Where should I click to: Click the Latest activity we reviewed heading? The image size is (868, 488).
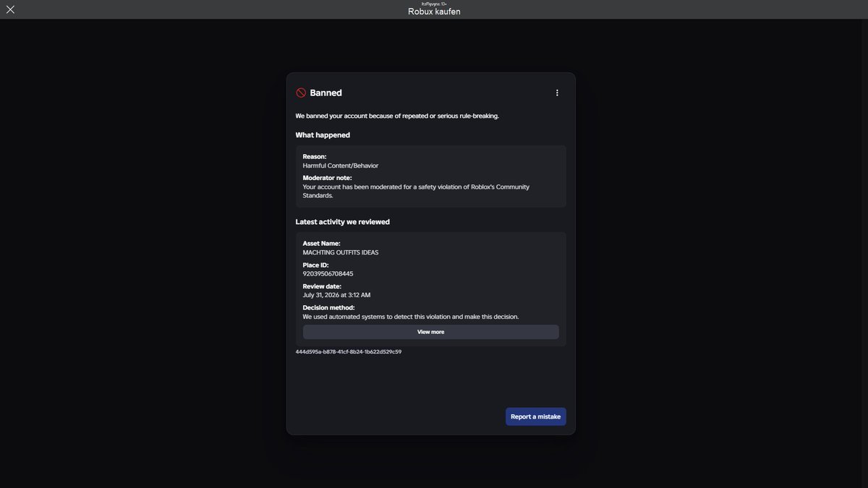pos(343,222)
